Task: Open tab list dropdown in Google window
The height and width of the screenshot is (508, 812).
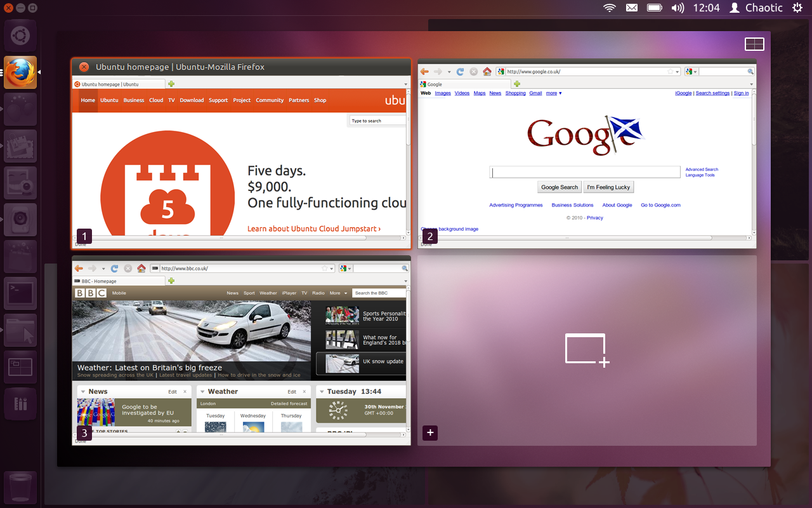Action: [752, 84]
